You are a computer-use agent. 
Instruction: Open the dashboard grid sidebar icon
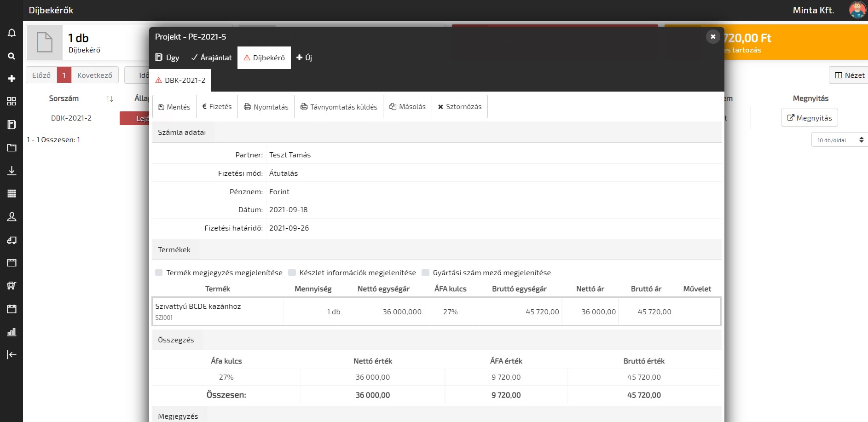[12, 101]
